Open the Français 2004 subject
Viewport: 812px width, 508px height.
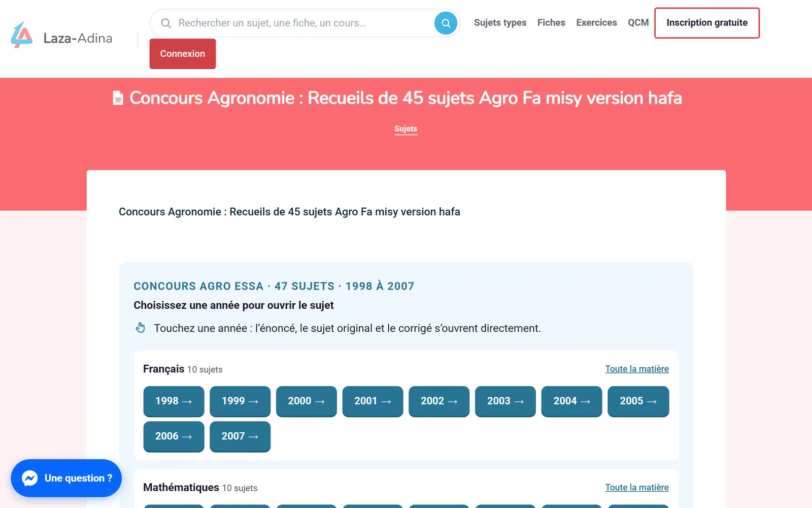[572, 401]
